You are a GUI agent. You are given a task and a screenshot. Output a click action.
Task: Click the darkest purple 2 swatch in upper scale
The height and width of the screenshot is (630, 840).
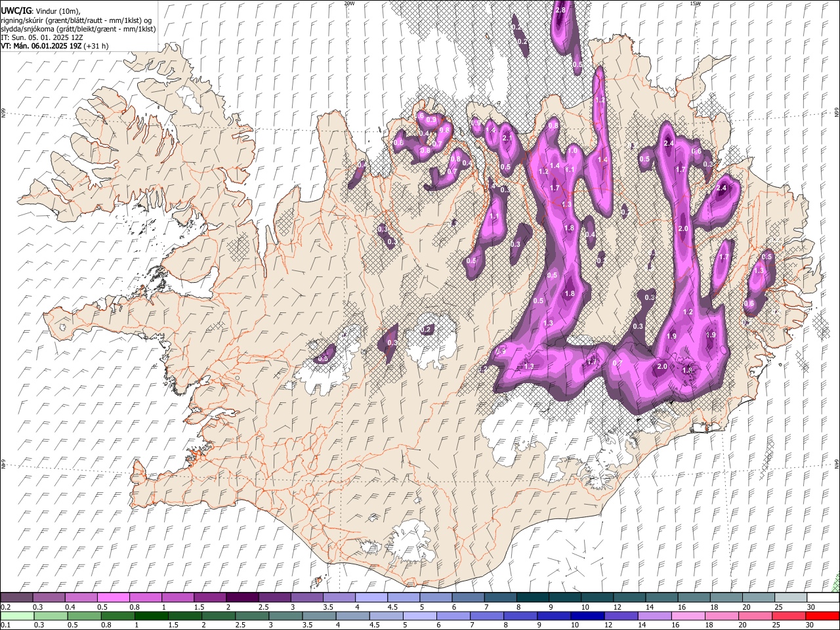click(241, 598)
